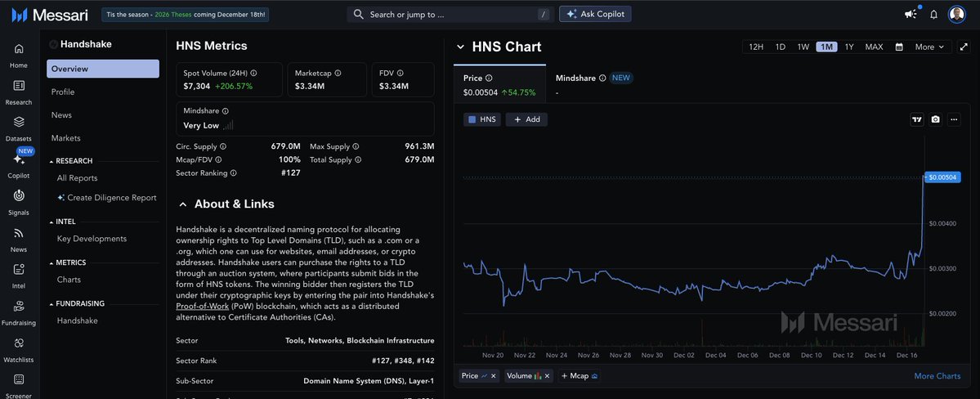
Task: Collapse the HNS Chart section
Action: (461, 47)
